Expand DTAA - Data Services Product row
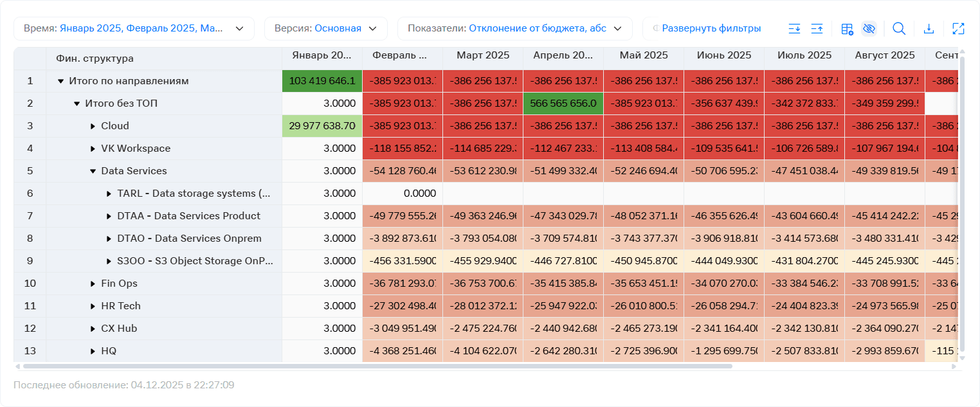The image size is (980, 407). (x=109, y=216)
